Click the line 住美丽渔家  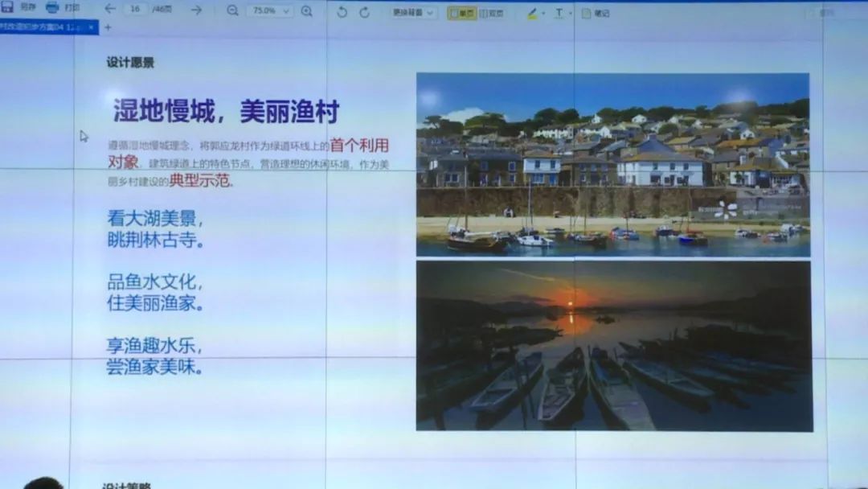(x=155, y=303)
